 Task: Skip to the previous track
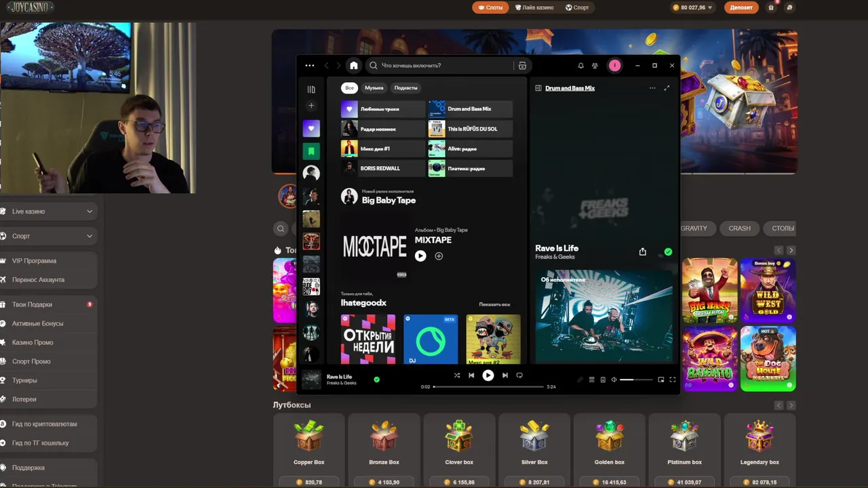click(471, 375)
